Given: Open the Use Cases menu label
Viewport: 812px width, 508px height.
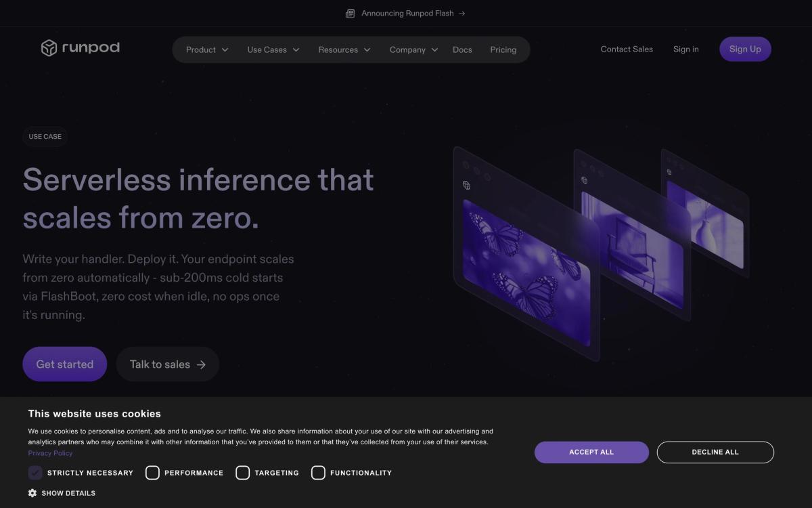Looking at the screenshot, I should [267, 50].
